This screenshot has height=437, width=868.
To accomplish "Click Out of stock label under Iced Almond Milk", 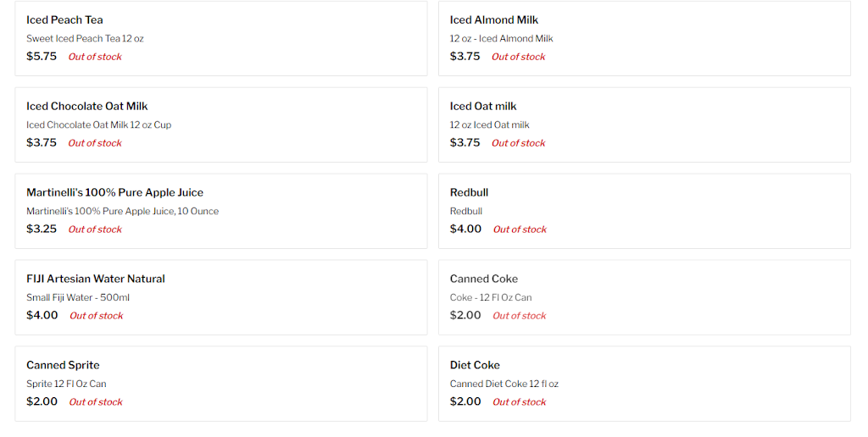I will (519, 57).
